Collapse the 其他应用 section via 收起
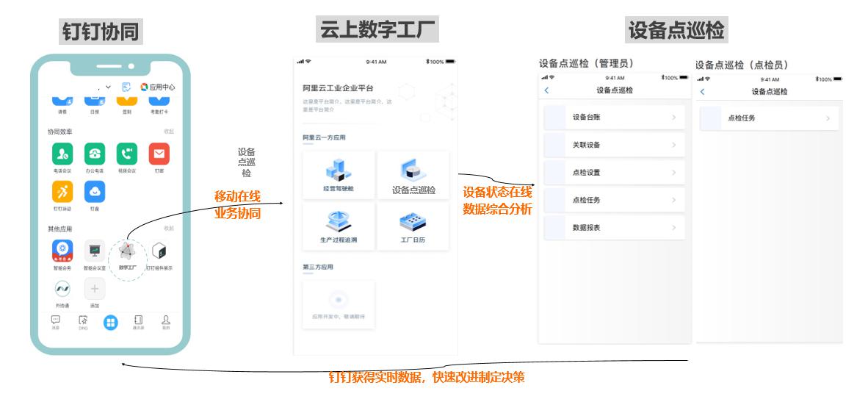This screenshot has height=402, width=868. point(169,228)
